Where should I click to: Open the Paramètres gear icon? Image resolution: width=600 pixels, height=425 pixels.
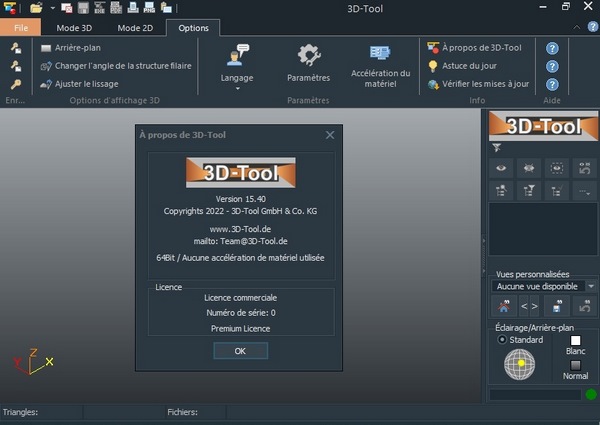click(308, 57)
